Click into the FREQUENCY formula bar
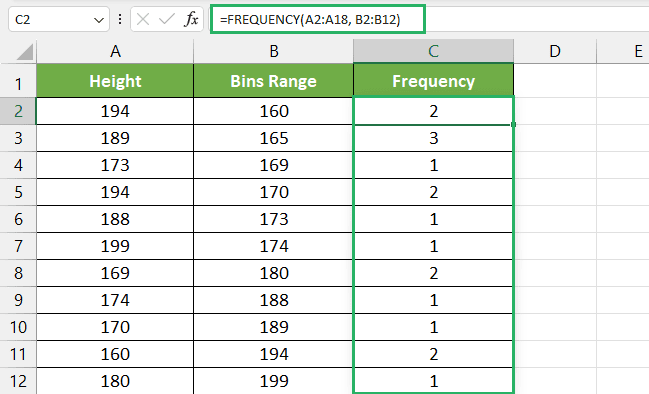Screen dimensions: 649x394 click(x=318, y=19)
